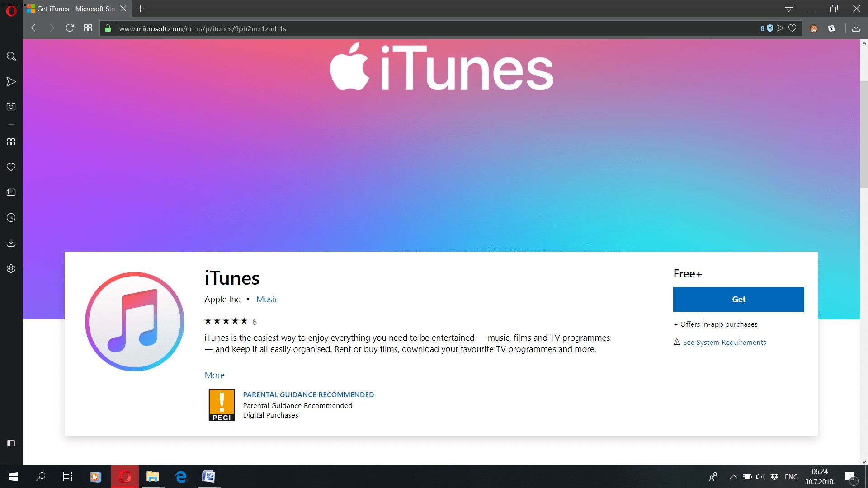Open the See System Requirements link

pos(724,343)
